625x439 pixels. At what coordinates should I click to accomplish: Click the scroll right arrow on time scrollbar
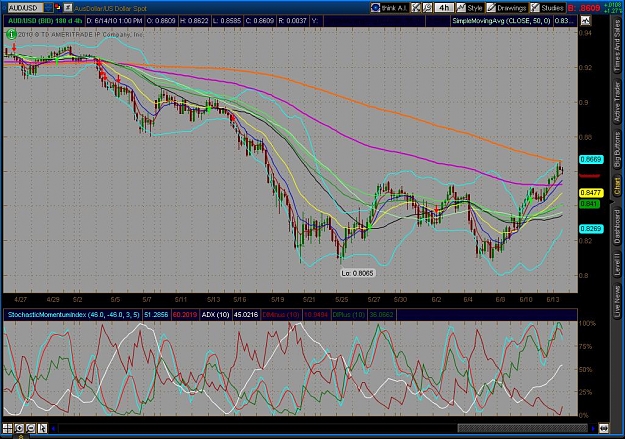coord(593,429)
